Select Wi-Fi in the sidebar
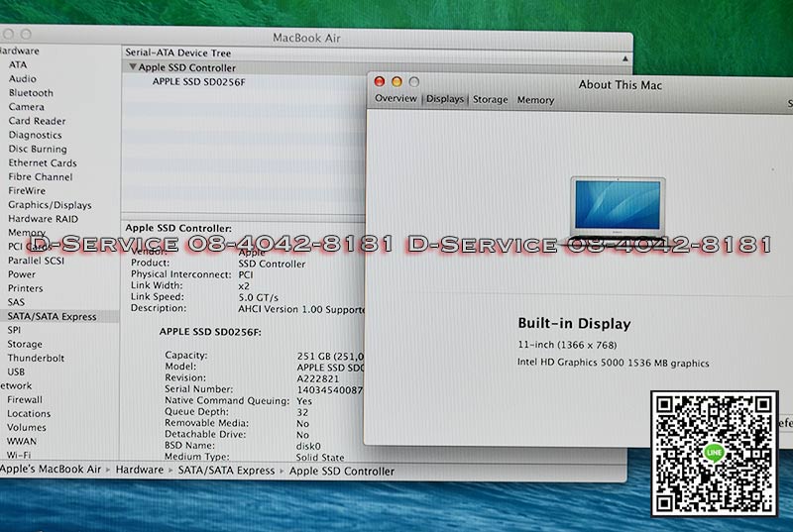Screen dimensions: 793x532 19,455
